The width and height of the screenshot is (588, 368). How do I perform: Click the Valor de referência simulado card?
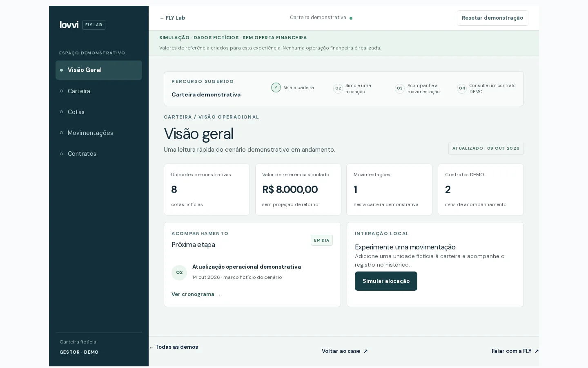298,190
